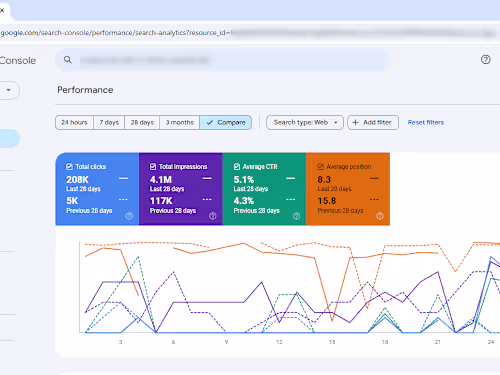Click help icon on Total clicks card

pos(129,216)
